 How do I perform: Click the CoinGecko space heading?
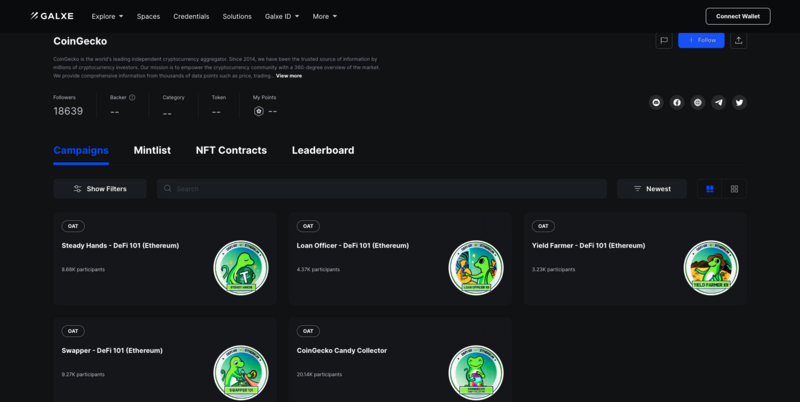pyautogui.click(x=80, y=41)
